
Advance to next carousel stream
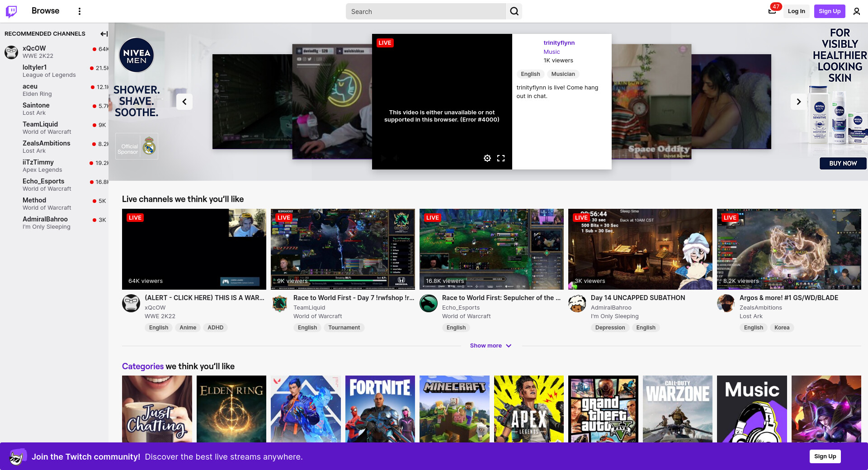(x=798, y=102)
